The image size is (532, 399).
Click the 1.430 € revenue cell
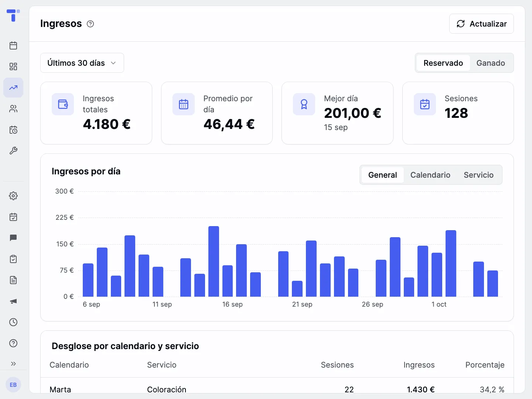(x=421, y=389)
